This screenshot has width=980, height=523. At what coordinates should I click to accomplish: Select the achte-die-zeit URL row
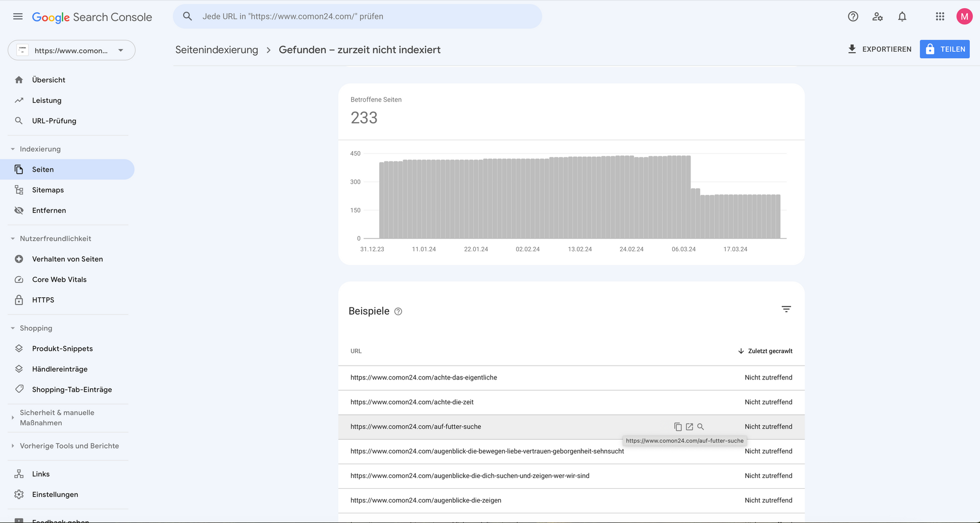pos(571,402)
